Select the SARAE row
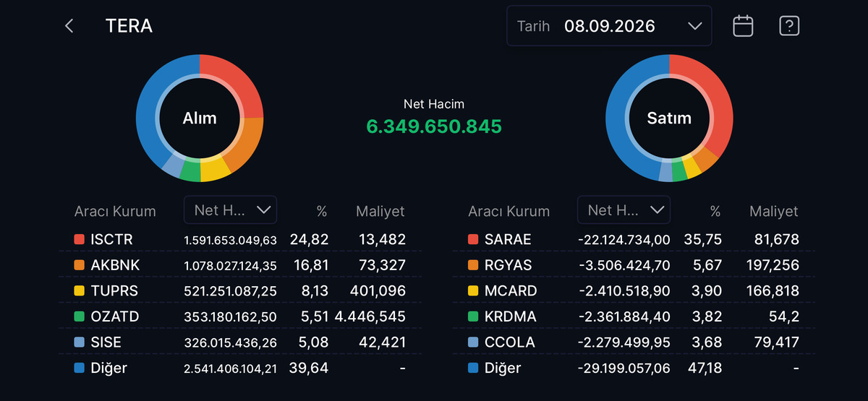Screen dimensions: 868x401 (x=634, y=239)
